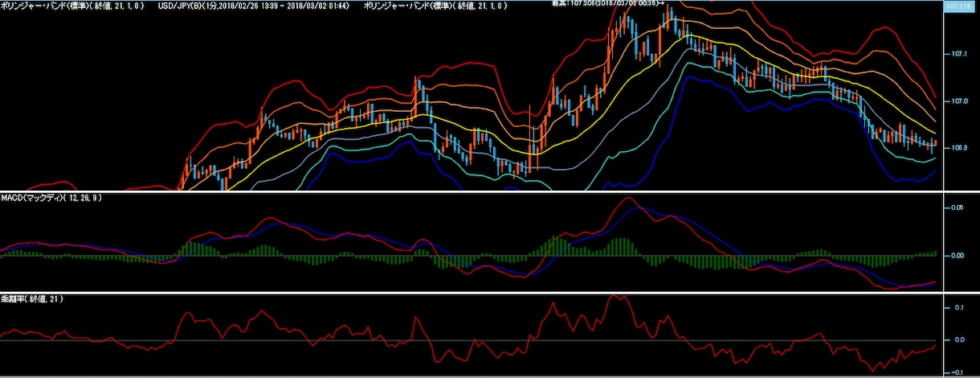
Task: Click the first ボリンジャー・バンド indicator label
Action: [x=73, y=6]
